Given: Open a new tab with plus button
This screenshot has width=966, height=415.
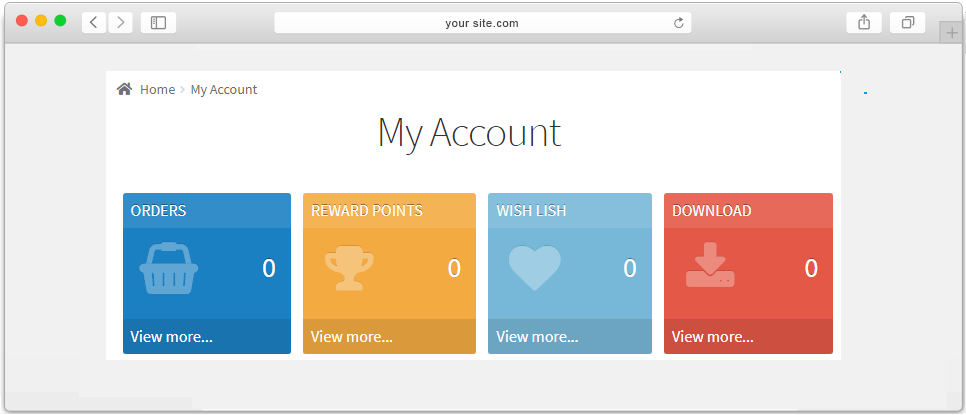Looking at the screenshot, I should [x=952, y=33].
